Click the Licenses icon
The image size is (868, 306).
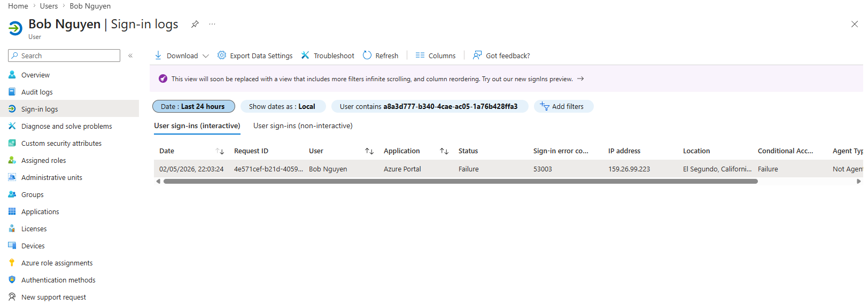[x=12, y=229]
